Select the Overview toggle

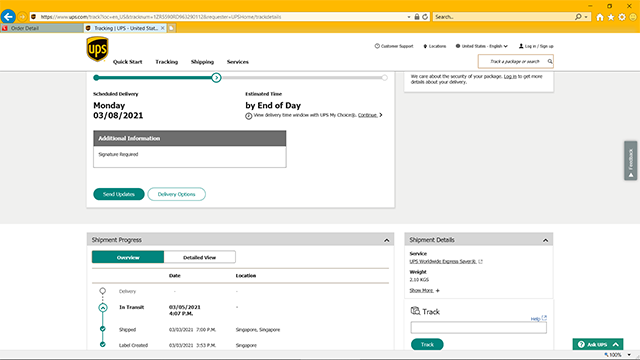click(x=128, y=257)
